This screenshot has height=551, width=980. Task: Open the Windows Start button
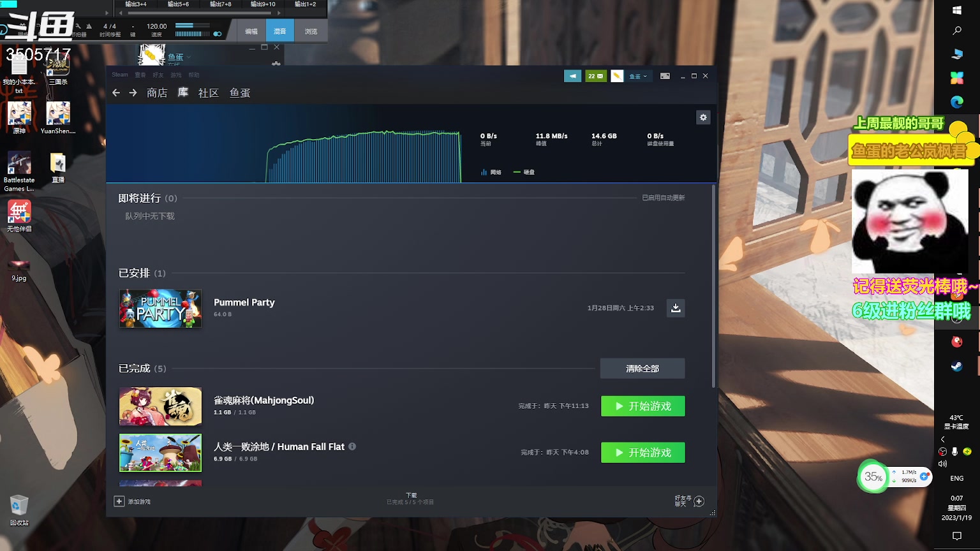[x=956, y=10]
